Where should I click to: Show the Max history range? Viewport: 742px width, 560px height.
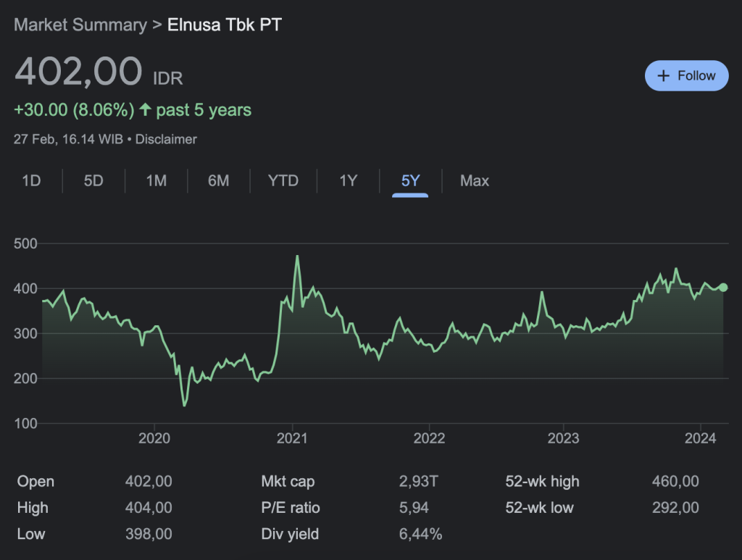pyautogui.click(x=475, y=181)
